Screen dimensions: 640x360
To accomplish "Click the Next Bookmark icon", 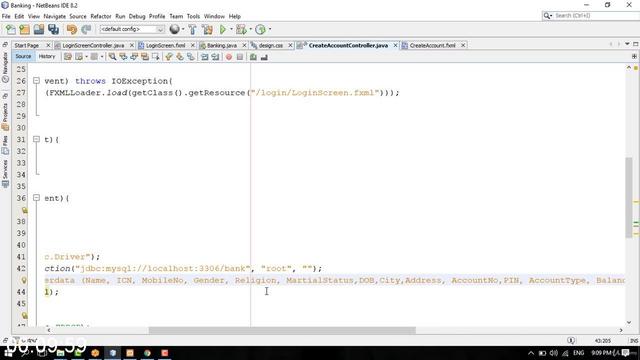I will coord(180,57).
